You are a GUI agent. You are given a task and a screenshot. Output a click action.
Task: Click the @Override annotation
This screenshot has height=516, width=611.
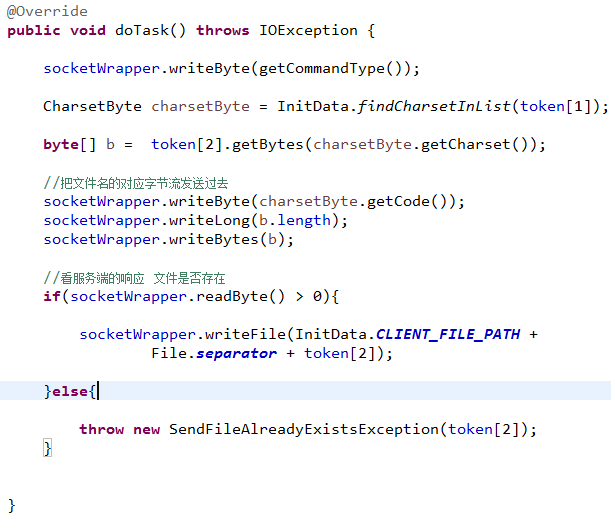tap(47, 11)
